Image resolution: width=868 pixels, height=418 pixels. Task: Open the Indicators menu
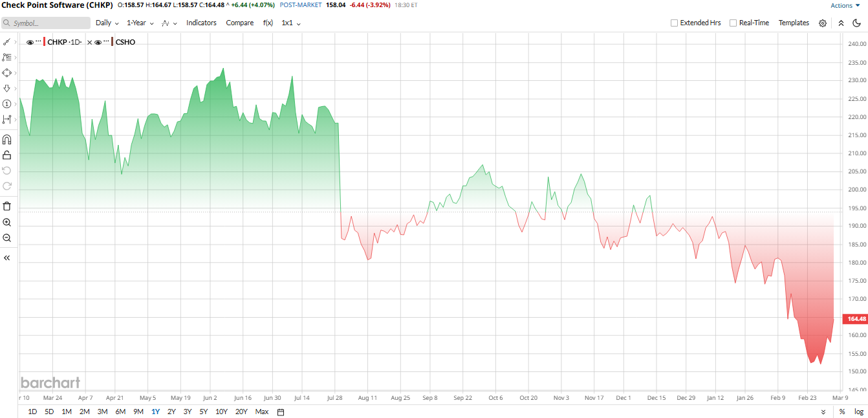pos(201,23)
